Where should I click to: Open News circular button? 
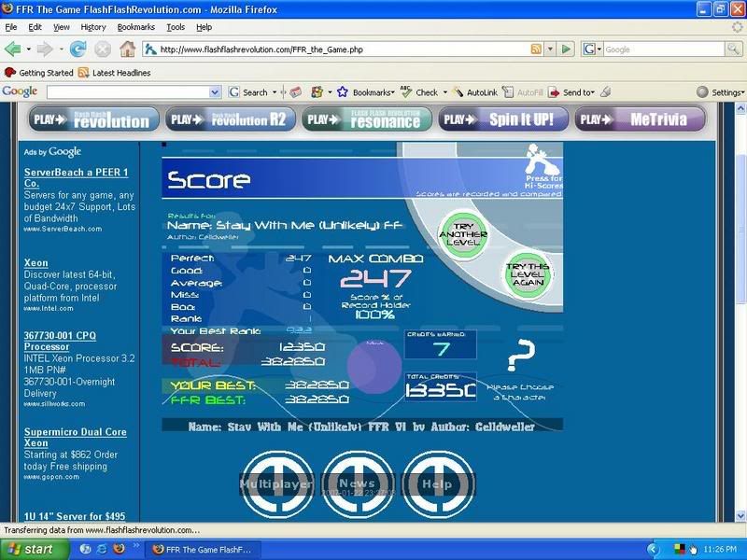(358, 484)
